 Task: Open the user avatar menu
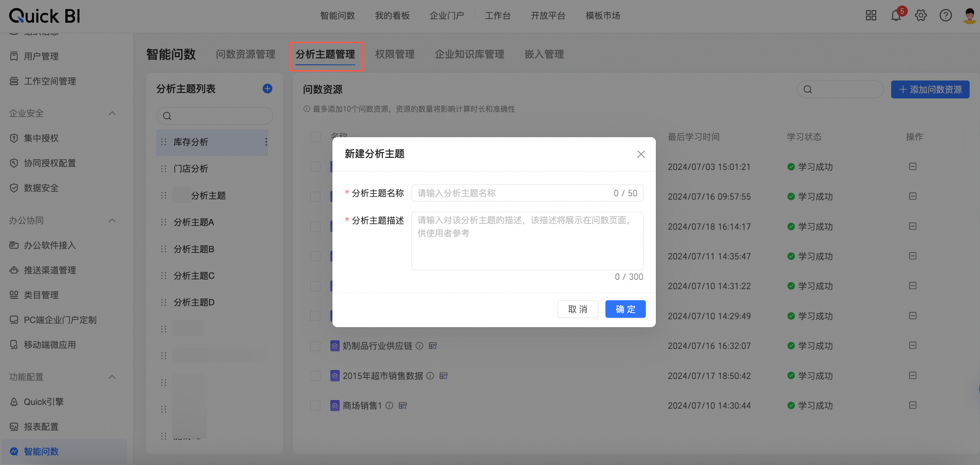pos(970,16)
